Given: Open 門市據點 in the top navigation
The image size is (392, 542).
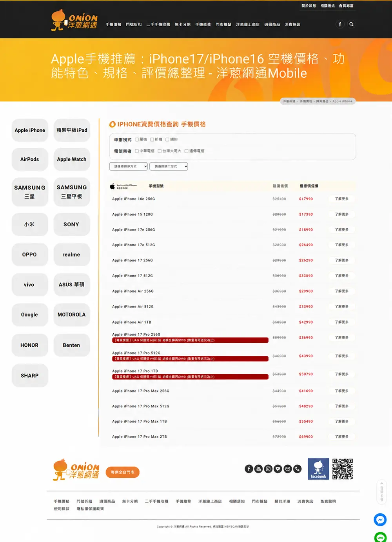Looking at the screenshot, I should pos(223,24).
